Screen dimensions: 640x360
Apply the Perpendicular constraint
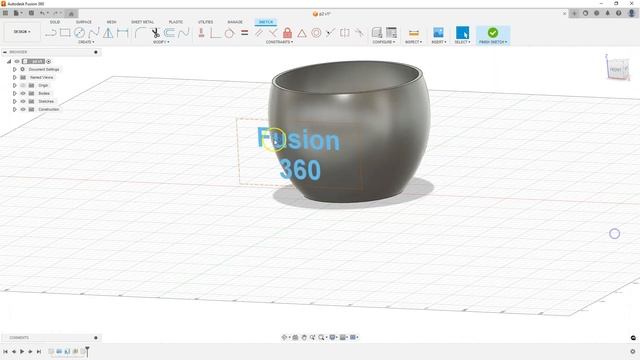pyautogui.click(x=273, y=33)
